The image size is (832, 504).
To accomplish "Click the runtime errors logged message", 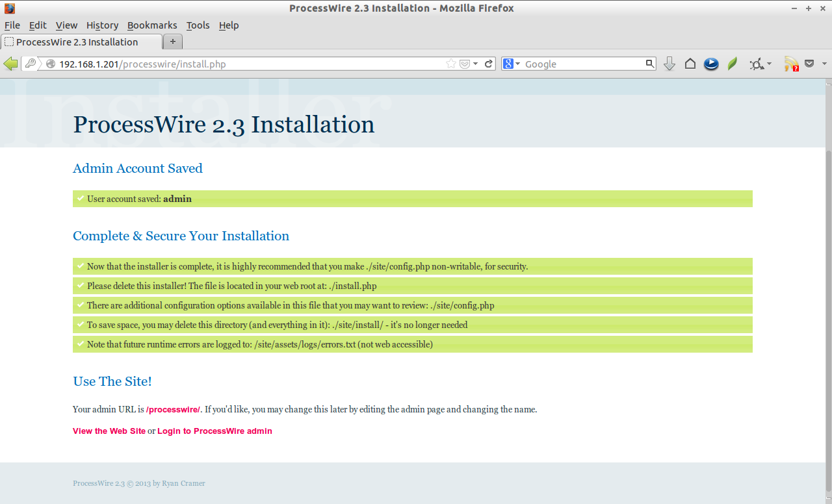I will (x=413, y=344).
